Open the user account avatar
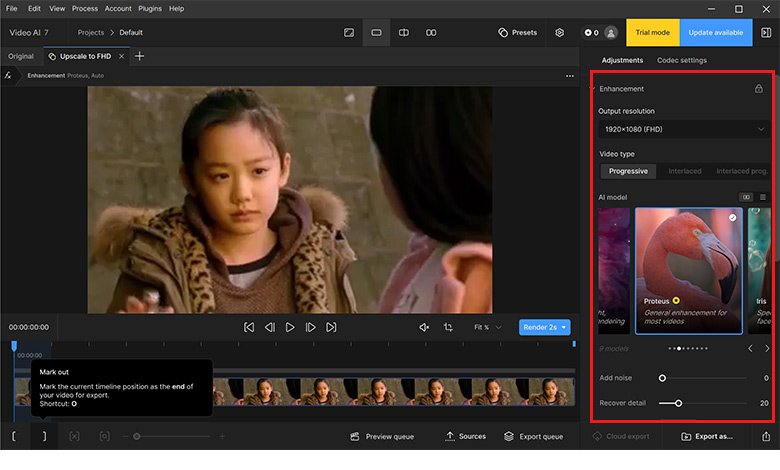The width and height of the screenshot is (780, 470). [611, 33]
